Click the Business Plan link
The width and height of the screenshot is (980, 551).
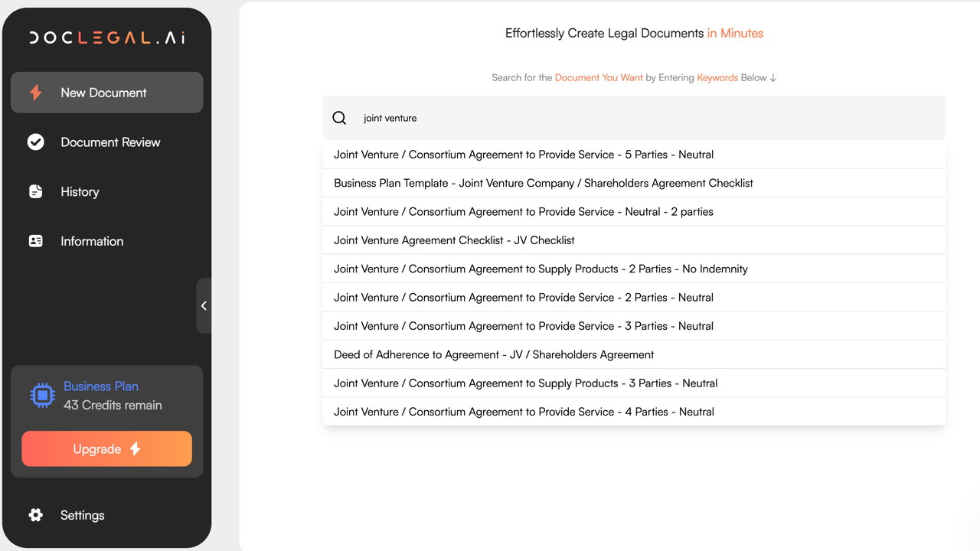click(x=101, y=386)
